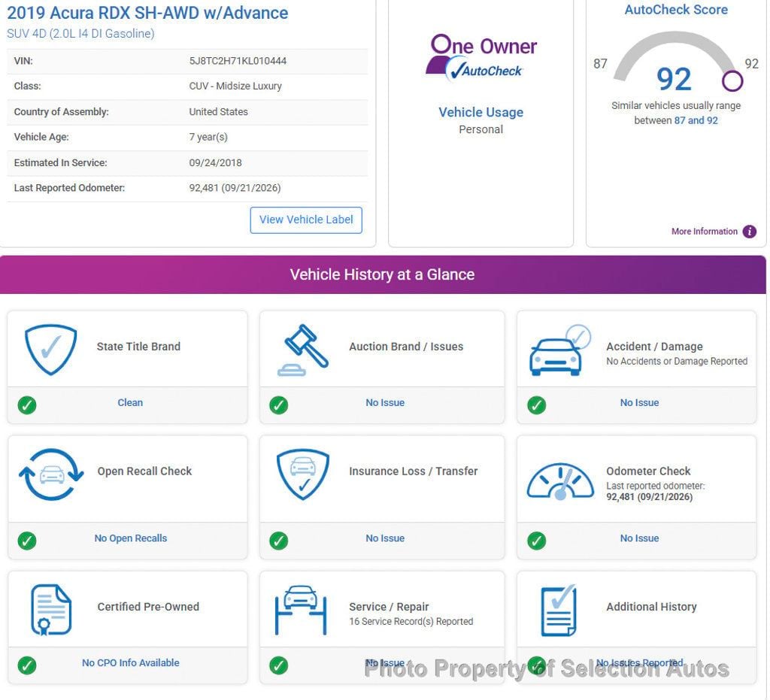The height and width of the screenshot is (700, 770).
Task: Click the Auction Brand gavel icon
Action: (x=303, y=350)
